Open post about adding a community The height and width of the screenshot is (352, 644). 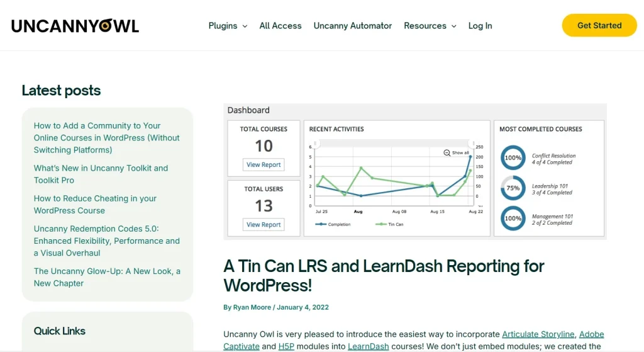107,138
